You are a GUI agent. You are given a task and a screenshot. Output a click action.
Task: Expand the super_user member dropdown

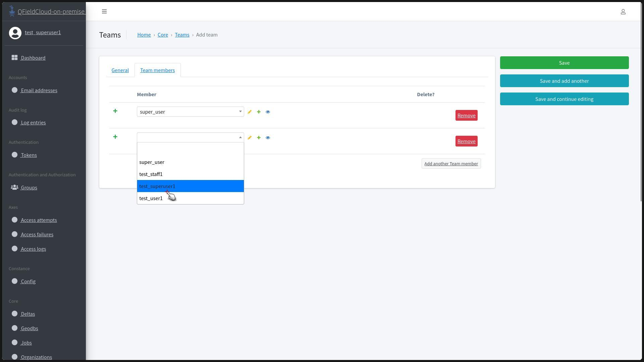click(x=190, y=112)
